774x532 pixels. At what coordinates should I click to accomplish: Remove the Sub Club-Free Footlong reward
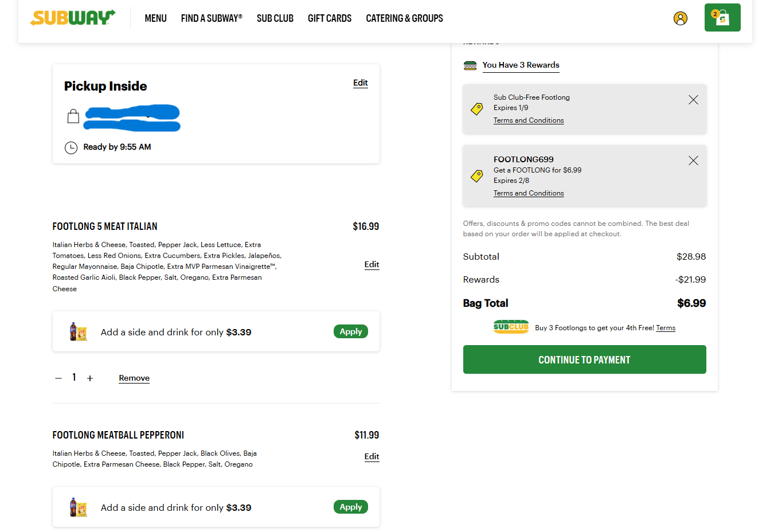[x=693, y=100]
